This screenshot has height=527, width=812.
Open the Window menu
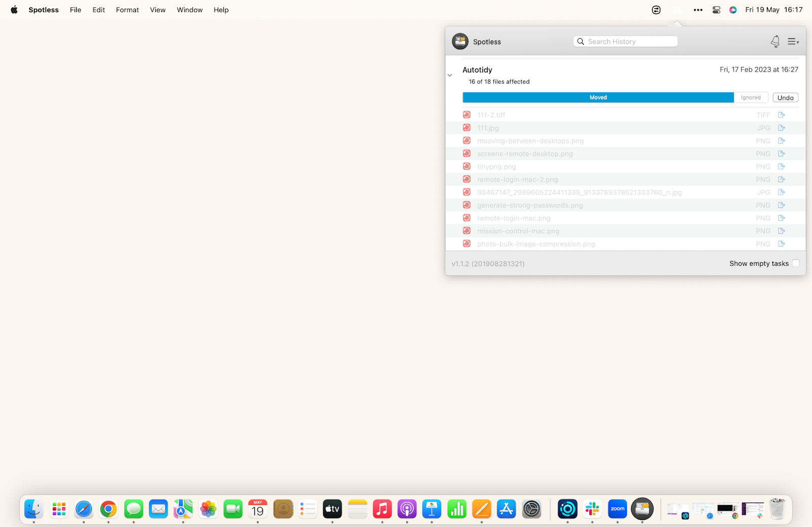189,10
